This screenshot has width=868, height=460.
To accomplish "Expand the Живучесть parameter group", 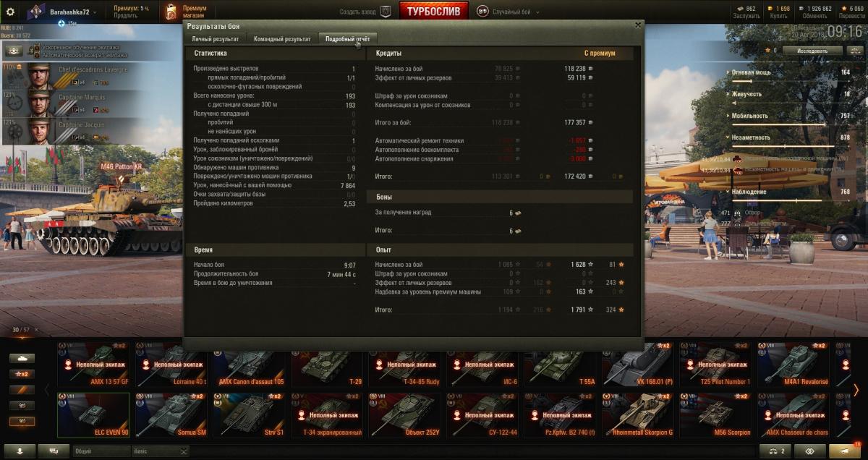I will click(x=728, y=94).
